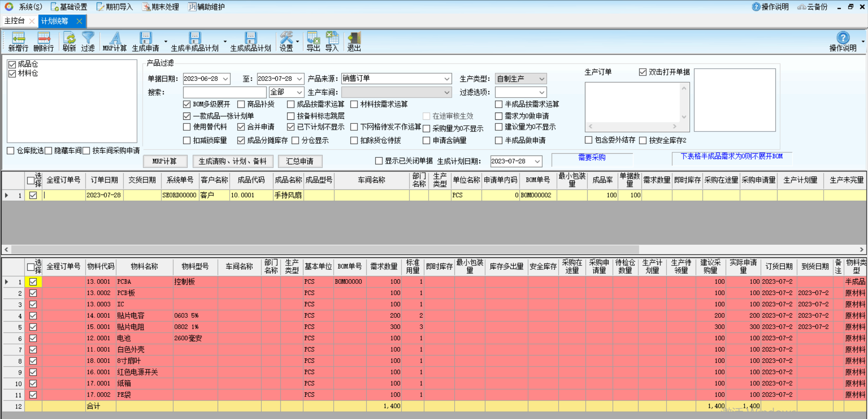Run the MRP计算 toolbar icon
The height and width of the screenshot is (419, 868).
[115, 38]
